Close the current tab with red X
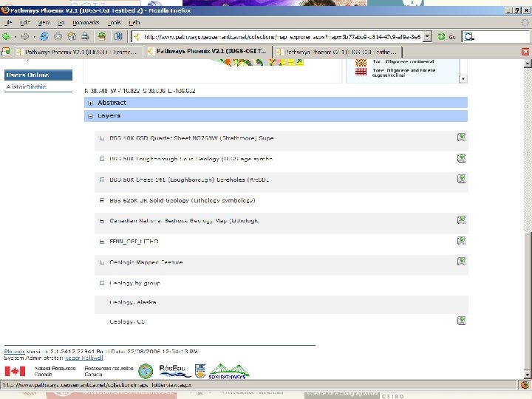This screenshot has width=532, height=399. click(x=525, y=52)
